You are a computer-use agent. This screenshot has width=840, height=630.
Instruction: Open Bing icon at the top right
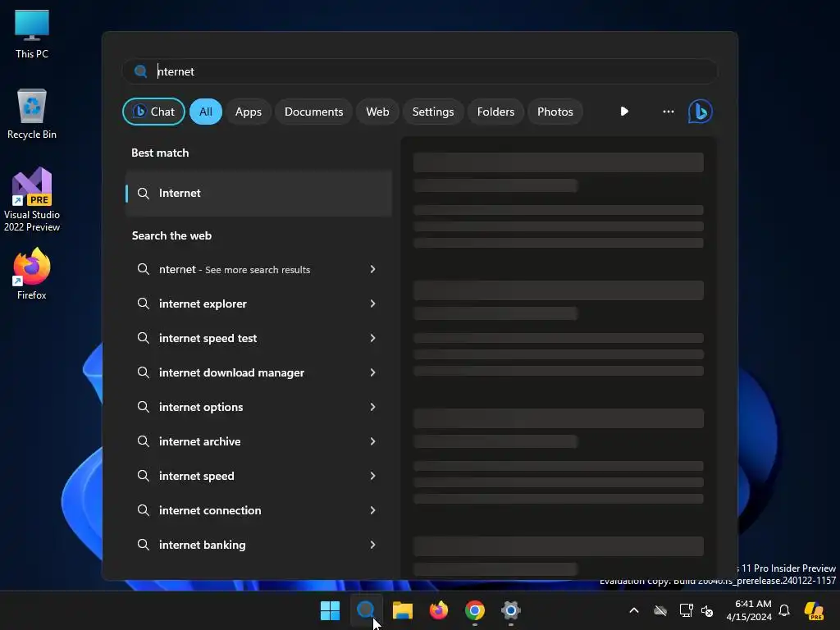click(701, 112)
